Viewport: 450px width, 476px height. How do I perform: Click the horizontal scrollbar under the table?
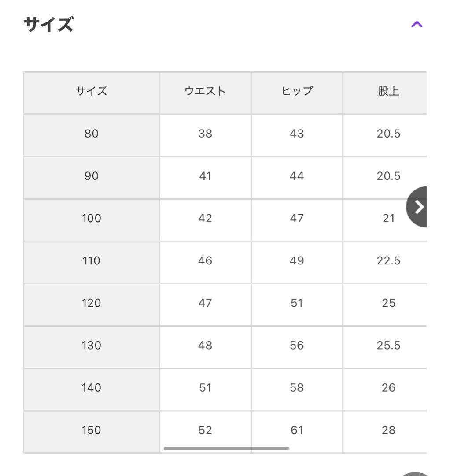point(226,449)
